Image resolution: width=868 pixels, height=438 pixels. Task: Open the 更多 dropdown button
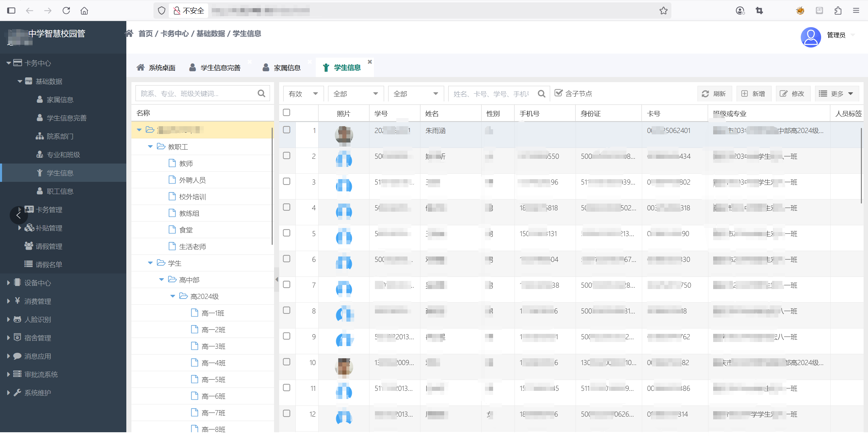(836, 94)
